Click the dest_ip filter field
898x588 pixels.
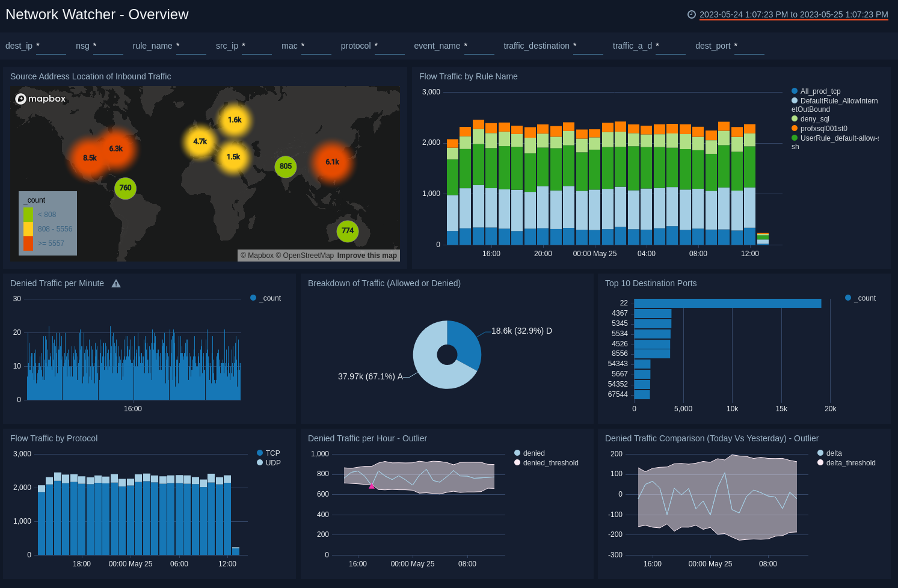(x=51, y=46)
